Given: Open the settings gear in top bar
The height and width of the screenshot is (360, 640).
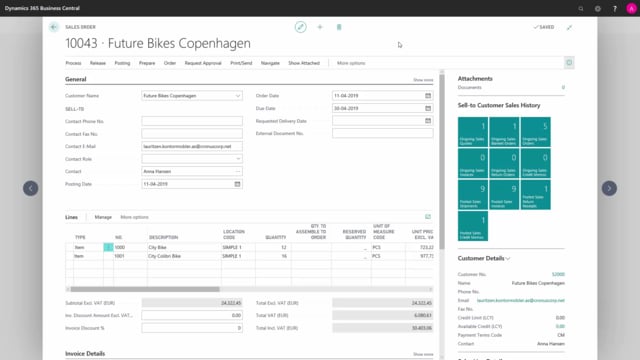Looking at the screenshot, I should pyautogui.click(x=598, y=8).
